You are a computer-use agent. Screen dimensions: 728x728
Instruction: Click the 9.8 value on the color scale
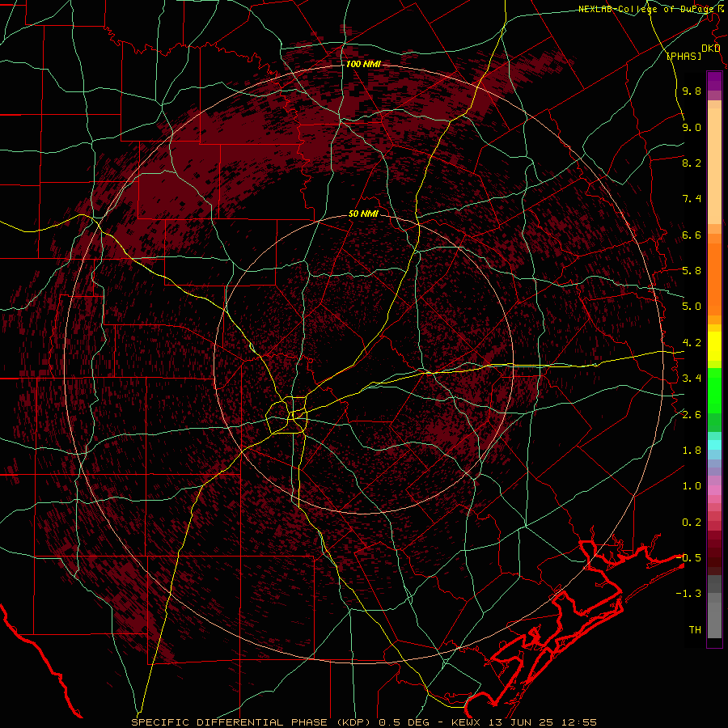click(692, 91)
